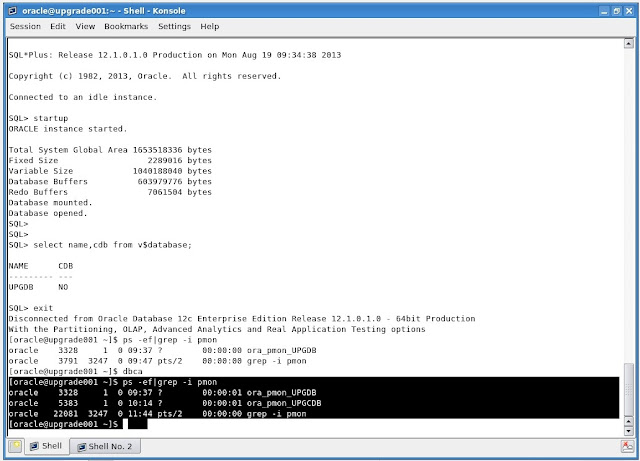Open the View menu
Viewport: 640px width, 461px height.
point(85,27)
